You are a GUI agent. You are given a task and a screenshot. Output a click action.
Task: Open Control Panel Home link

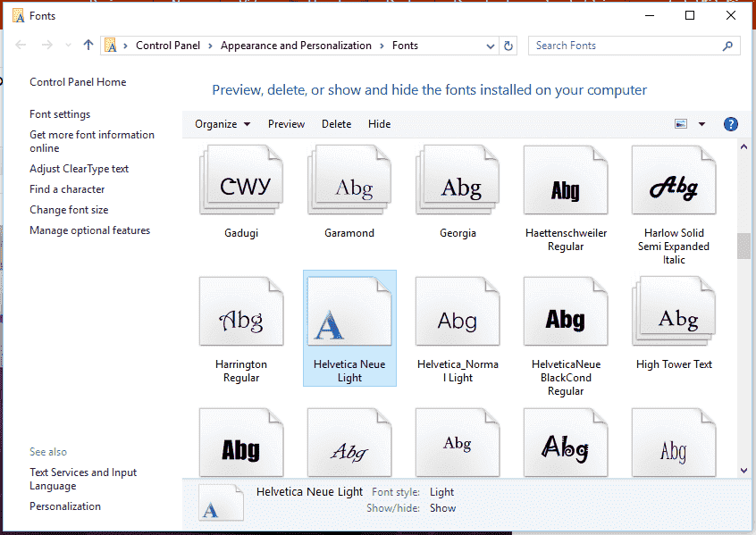point(78,82)
